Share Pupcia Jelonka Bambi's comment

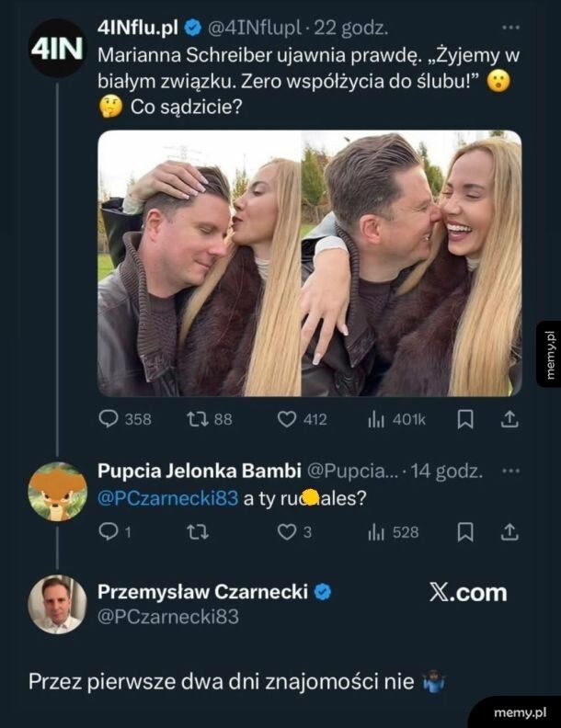[509, 531]
